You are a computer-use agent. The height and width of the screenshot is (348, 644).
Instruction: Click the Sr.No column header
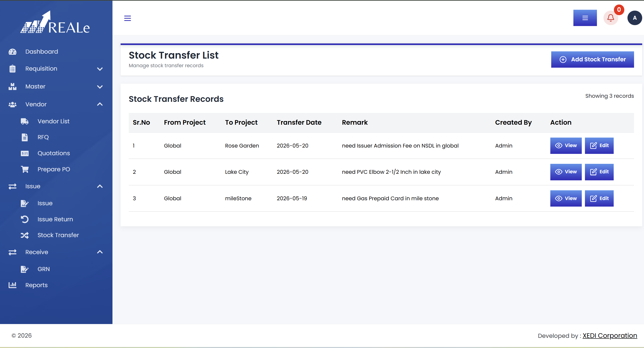tap(141, 122)
